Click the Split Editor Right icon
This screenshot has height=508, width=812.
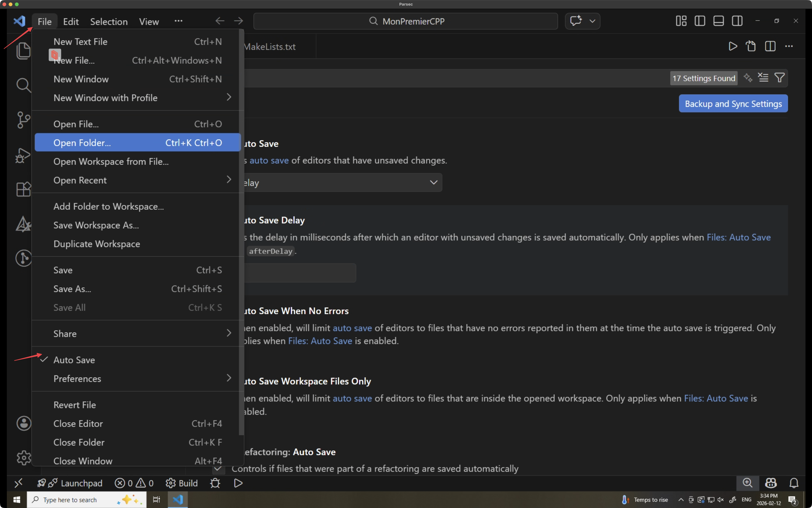[x=770, y=46]
